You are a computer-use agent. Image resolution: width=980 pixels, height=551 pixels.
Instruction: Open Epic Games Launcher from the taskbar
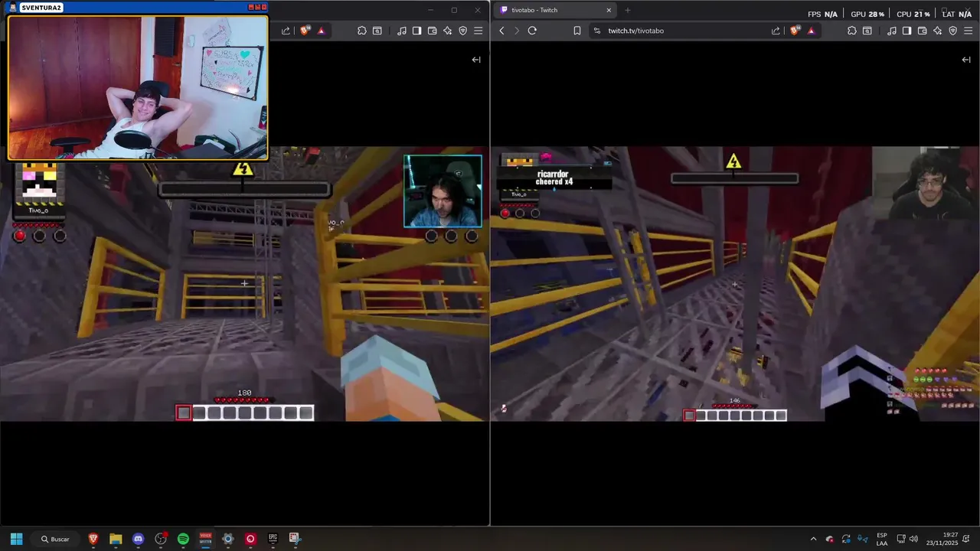273,539
